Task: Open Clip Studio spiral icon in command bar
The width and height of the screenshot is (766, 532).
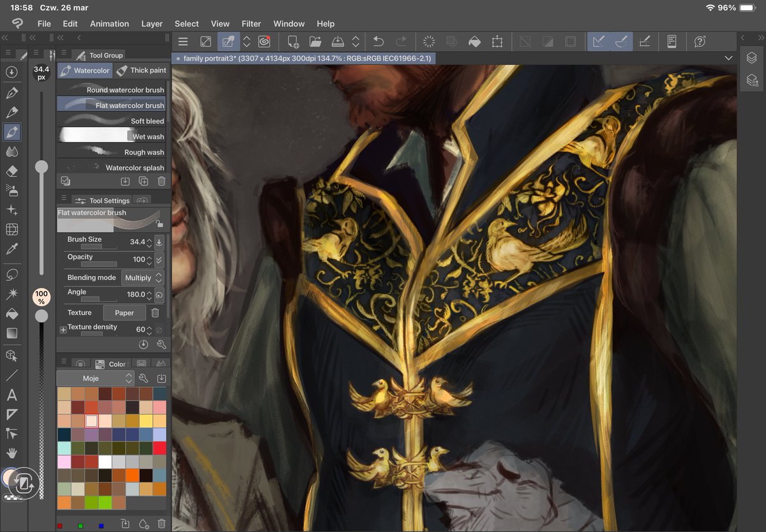Action: coord(264,41)
